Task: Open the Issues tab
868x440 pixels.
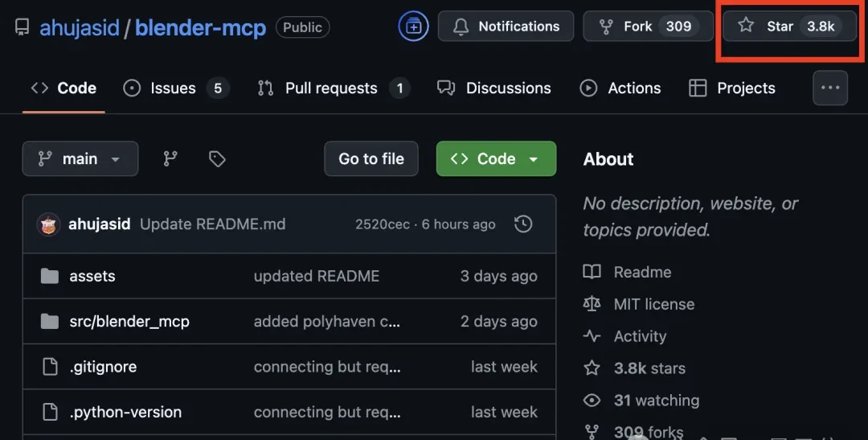Action: 176,88
